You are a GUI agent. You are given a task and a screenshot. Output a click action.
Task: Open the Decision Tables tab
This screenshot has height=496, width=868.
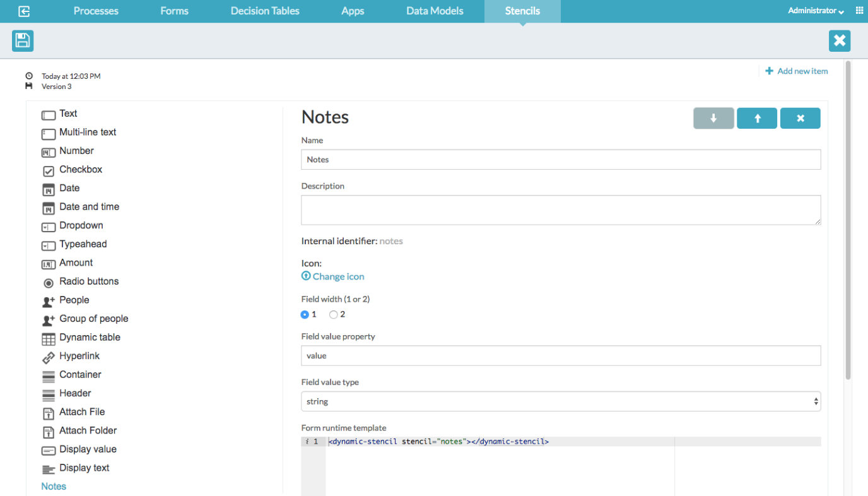point(265,11)
